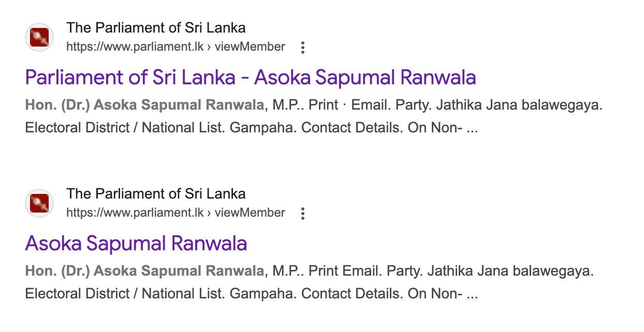Click the red Parliament favicon of the first result

pos(39,37)
